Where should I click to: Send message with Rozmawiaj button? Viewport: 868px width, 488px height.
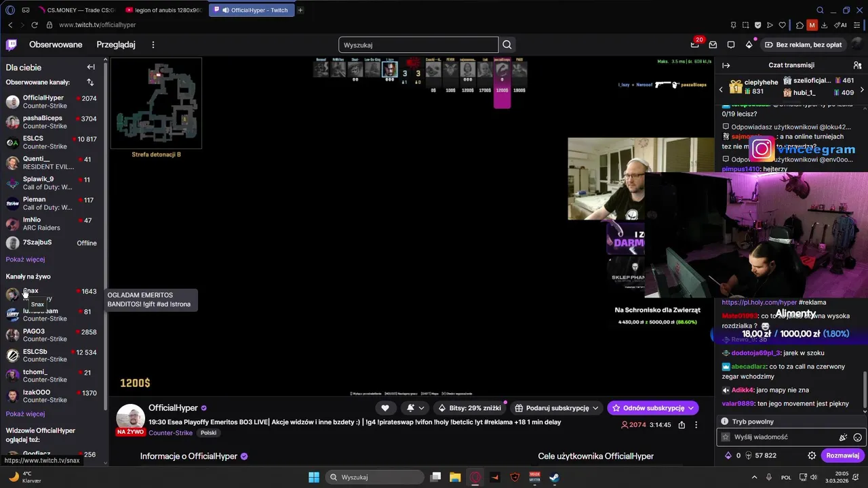click(843, 455)
